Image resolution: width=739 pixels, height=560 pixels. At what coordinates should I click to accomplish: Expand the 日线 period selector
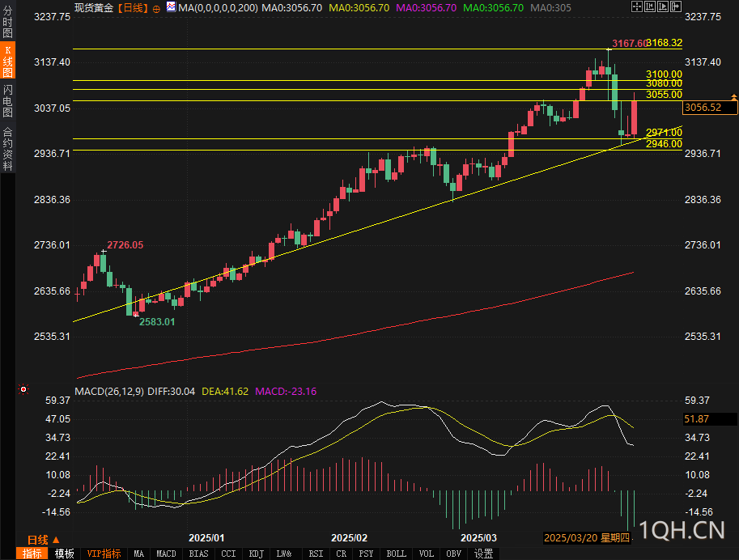[44, 540]
